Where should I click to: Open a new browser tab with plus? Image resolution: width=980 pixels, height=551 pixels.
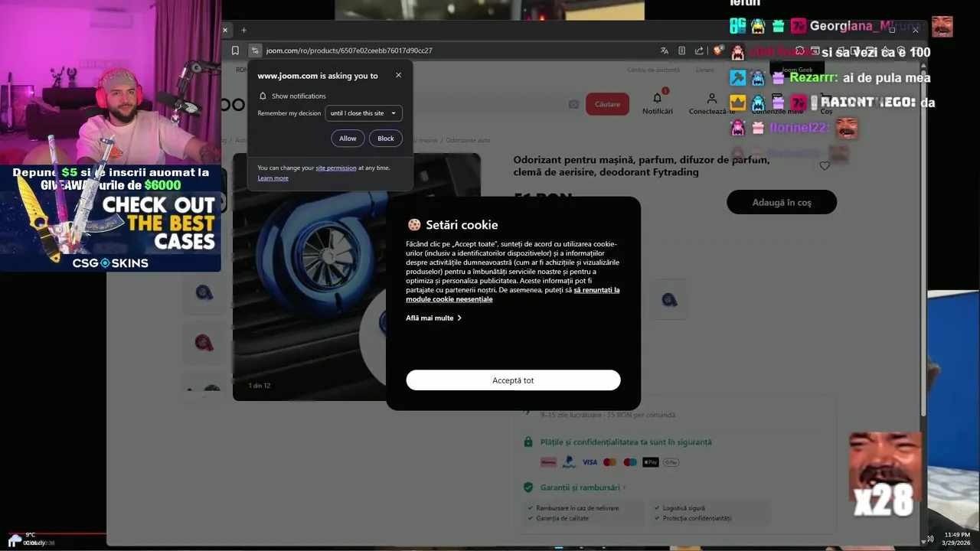click(x=243, y=30)
